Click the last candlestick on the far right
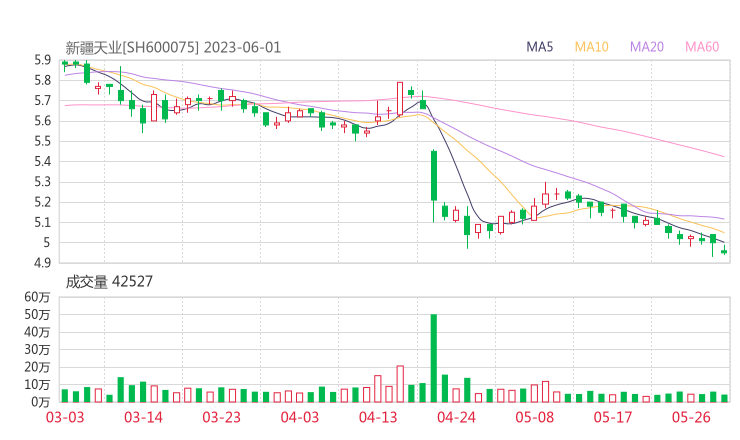Viewport: 740px width, 440px height. (724, 251)
